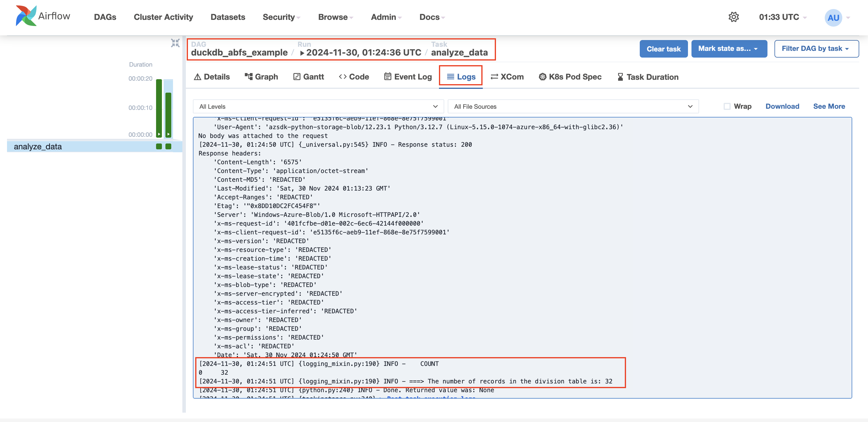Click the Logs tab lines icon

coord(450,77)
